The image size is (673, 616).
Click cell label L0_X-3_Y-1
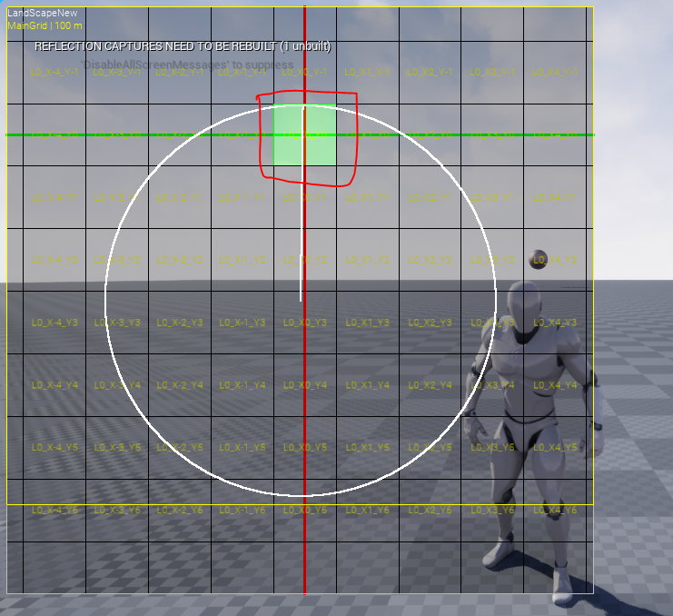tap(117, 72)
